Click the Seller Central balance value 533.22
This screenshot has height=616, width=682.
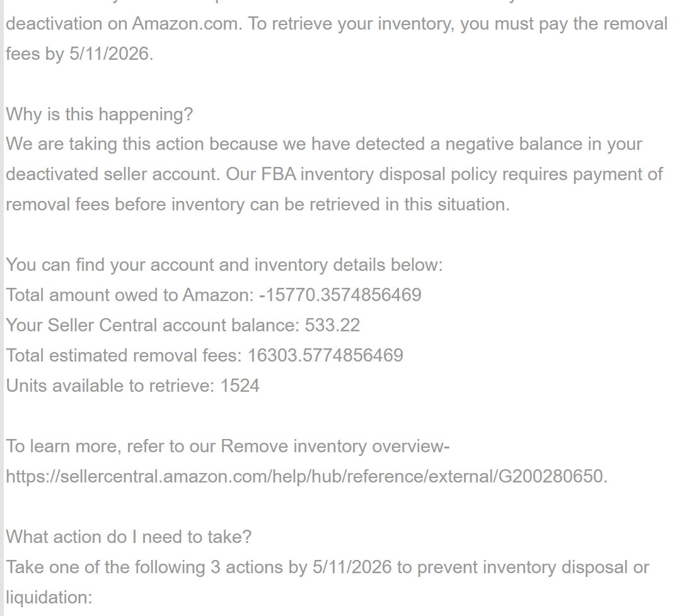coord(332,326)
